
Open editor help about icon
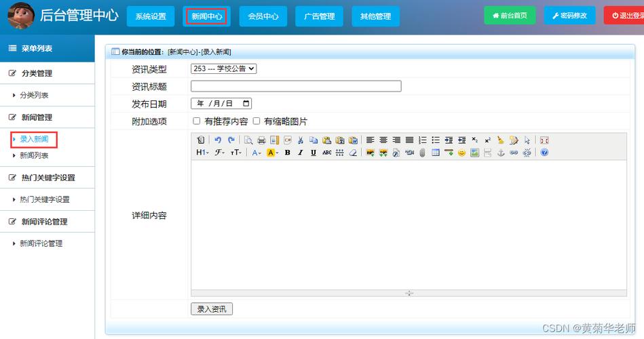tap(544, 153)
